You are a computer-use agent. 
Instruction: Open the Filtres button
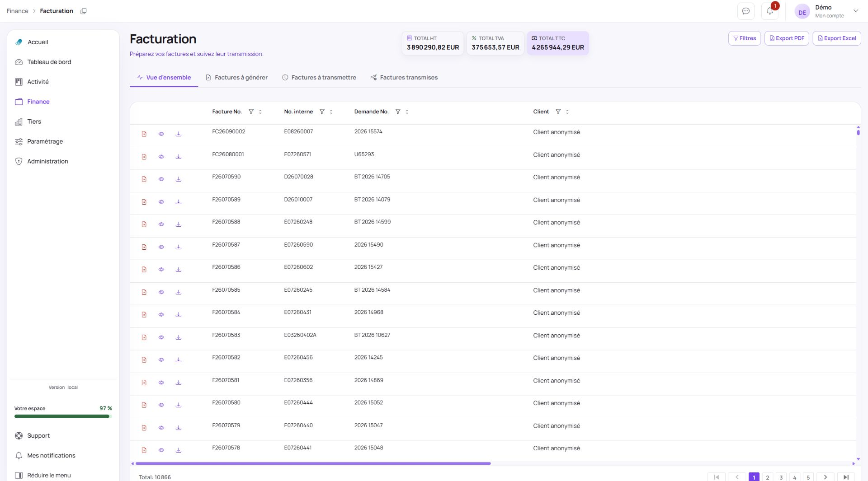pos(745,38)
